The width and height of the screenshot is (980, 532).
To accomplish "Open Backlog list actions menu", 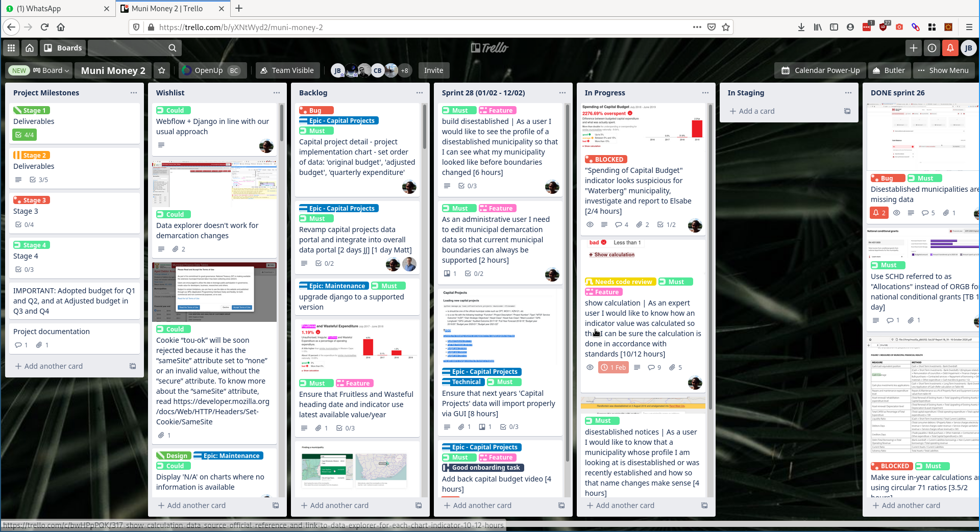I will point(420,93).
